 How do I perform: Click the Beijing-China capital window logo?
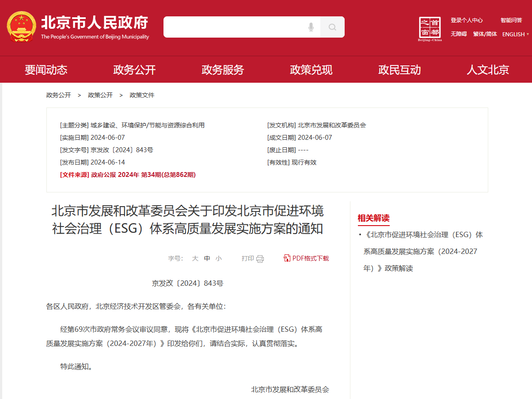pyautogui.click(x=430, y=29)
